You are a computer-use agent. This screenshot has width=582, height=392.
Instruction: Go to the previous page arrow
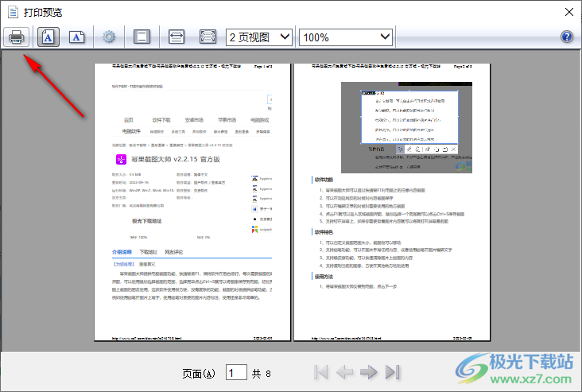click(x=344, y=372)
